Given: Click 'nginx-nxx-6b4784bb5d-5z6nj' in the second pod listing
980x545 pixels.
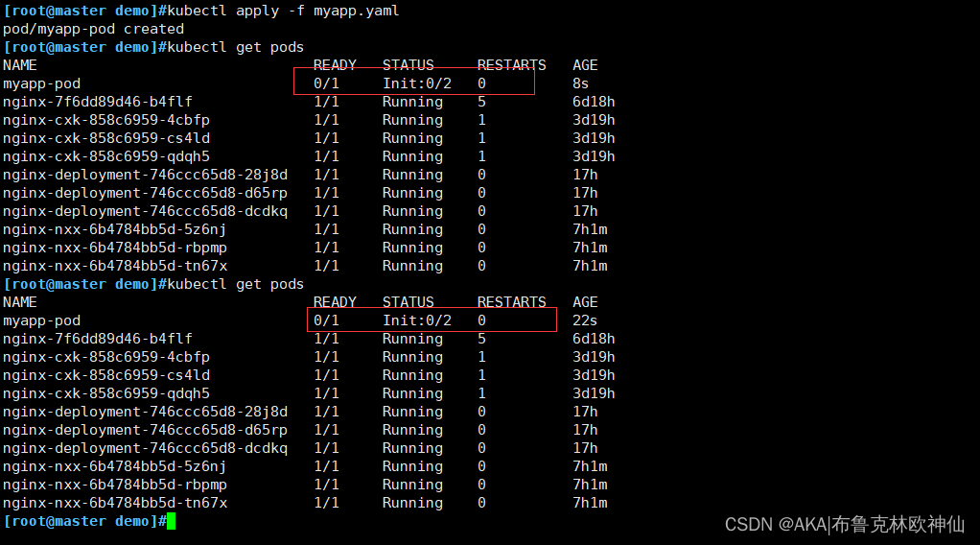Looking at the screenshot, I should tap(114, 466).
